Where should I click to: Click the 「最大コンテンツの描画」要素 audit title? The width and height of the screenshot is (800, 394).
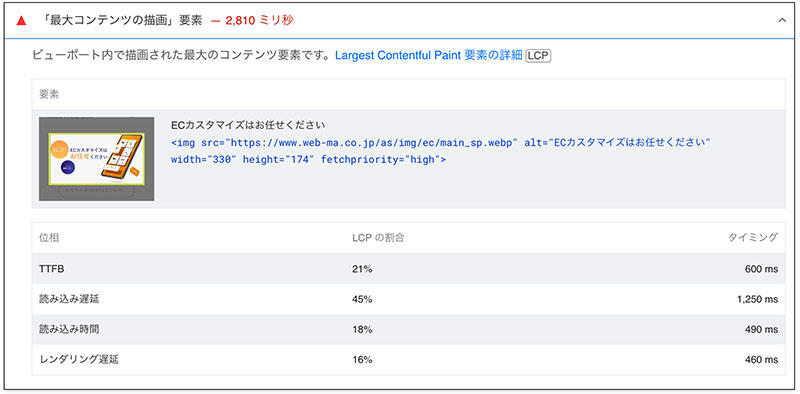coord(122,21)
